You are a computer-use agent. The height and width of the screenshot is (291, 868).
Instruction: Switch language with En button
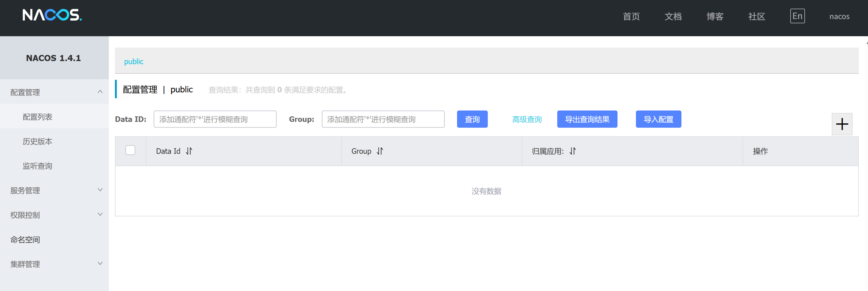tap(797, 16)
